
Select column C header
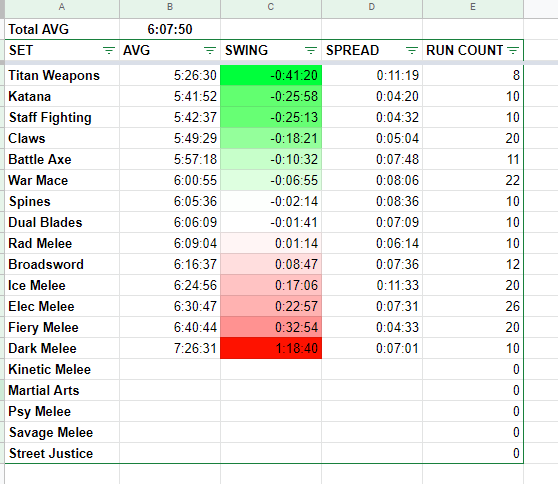click(271, 7)
